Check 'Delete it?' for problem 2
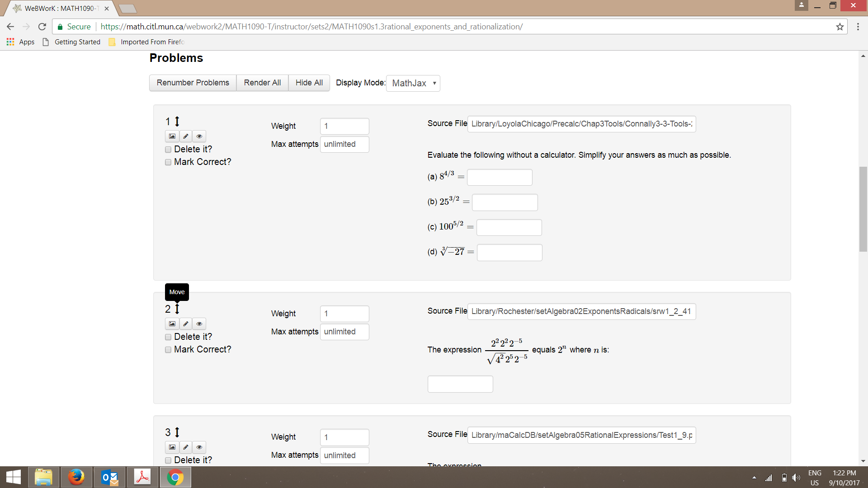 pyautogui.click(x=168, y=337)
